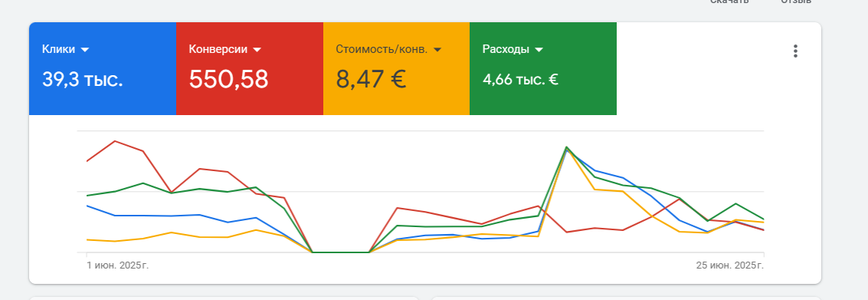Image resolution: width=868 pixels, height=300 pixels.
Task: Open the Клики metric dropdown
Action: tap(65, 49)
